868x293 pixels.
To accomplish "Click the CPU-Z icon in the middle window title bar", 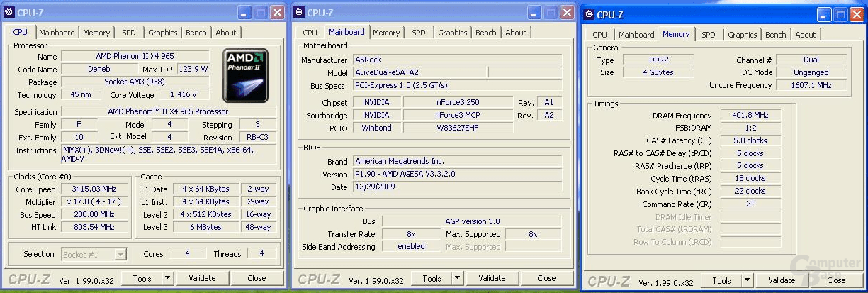I will click(x=299, y=13).
